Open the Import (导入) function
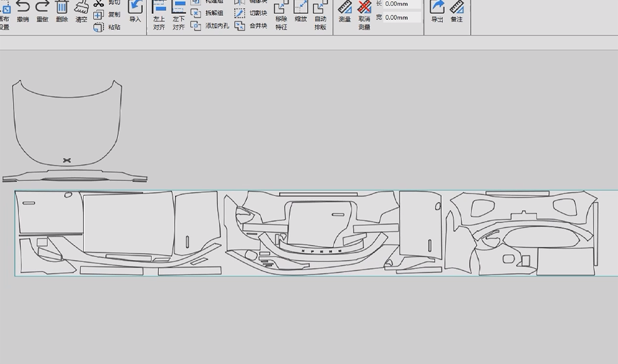The image size is (618, 364). (x=135, y=8)
